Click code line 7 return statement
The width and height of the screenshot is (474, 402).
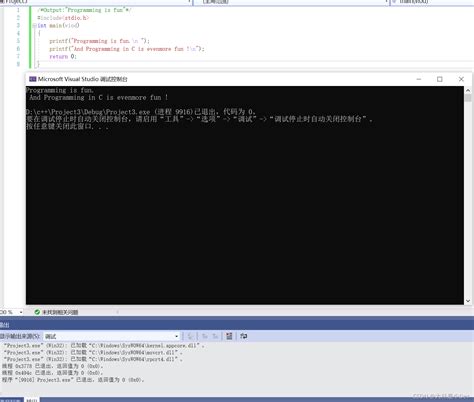click(63, 56)
